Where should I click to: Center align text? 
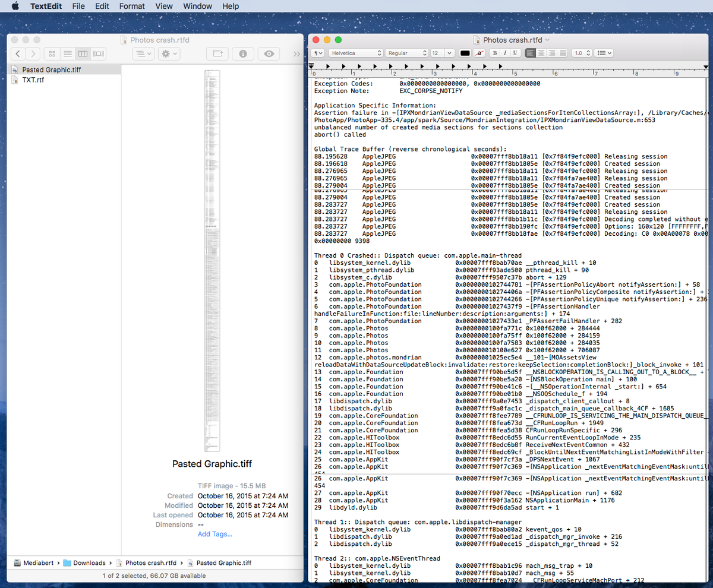pos(541,53)
